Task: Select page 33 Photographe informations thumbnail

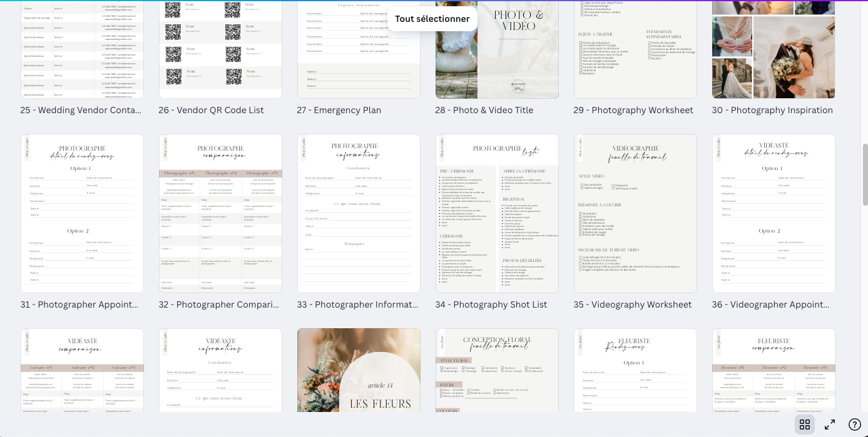Action: (x=359, y=213)
